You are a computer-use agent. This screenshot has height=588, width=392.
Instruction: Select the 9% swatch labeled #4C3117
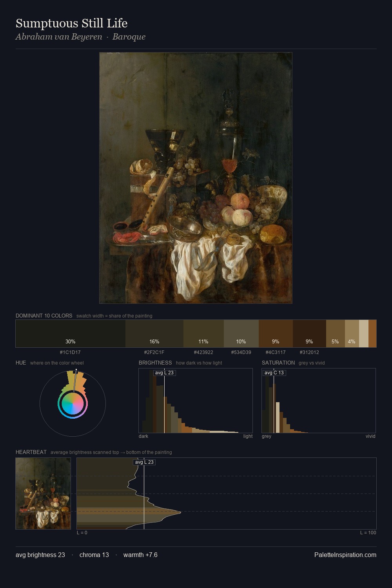[276, 334]
